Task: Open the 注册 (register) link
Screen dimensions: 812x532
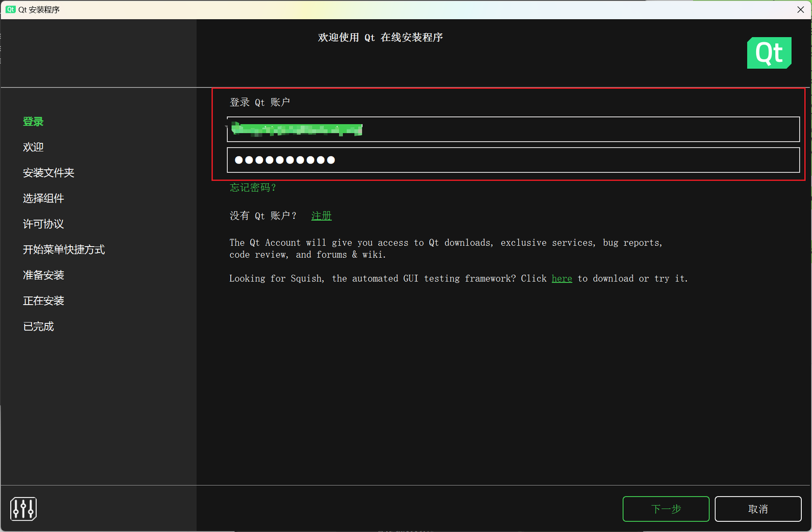Action: (321, 215)
